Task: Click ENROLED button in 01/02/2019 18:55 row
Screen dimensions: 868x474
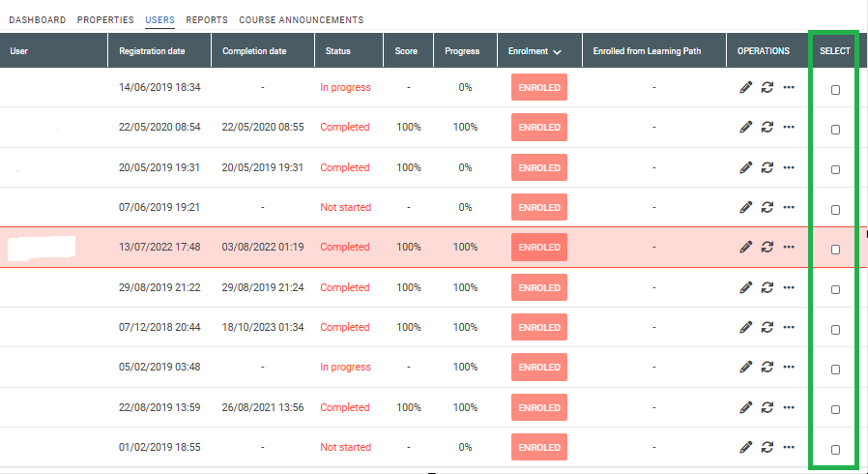Action: (539, 447)
